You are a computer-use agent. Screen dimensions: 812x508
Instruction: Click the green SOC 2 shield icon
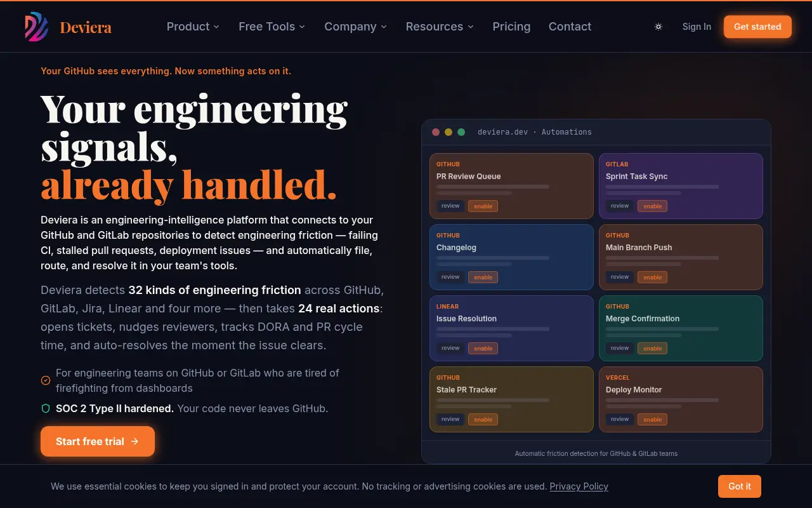[x=46, y=408]
